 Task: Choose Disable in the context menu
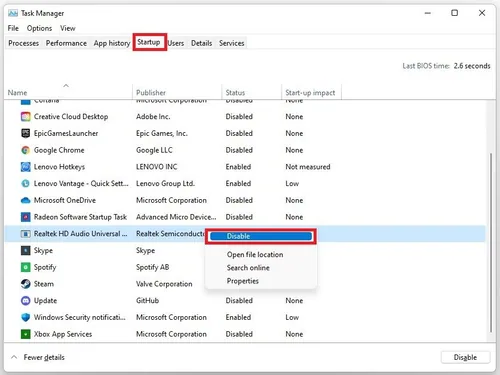tap(261, 236)
